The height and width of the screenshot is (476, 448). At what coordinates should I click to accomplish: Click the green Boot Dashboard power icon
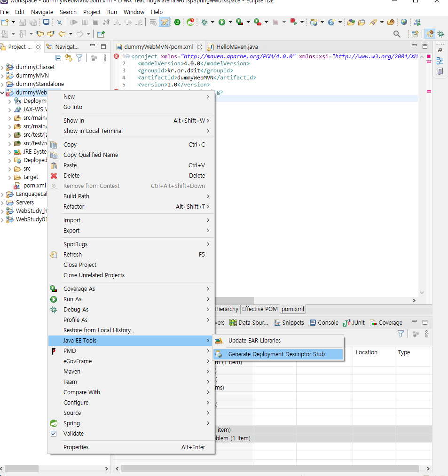(x=177, y=22)
